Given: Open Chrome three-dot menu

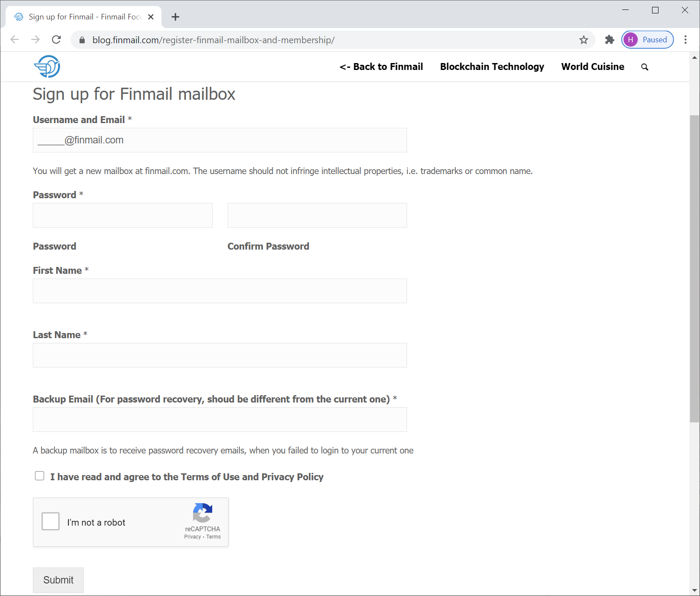Looking at the screenshot, I should [685, 40].
